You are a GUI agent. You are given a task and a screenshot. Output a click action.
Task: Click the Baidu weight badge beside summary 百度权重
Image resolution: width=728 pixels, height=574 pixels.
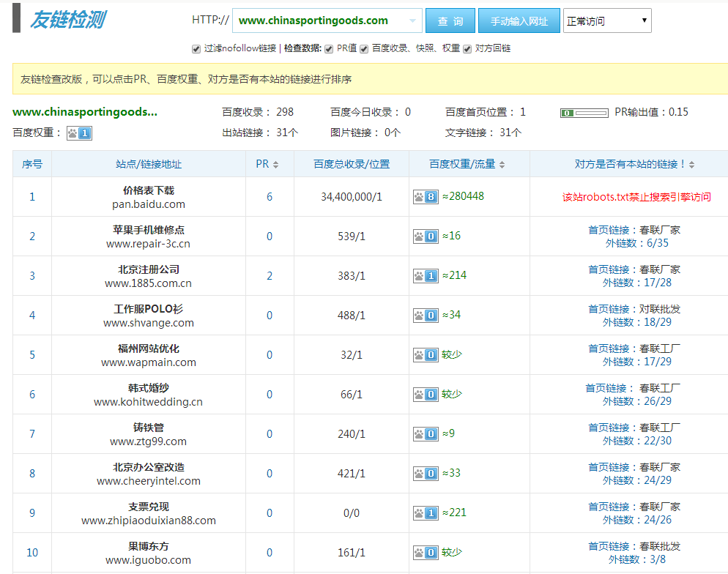pyautogui.click(x=79, y=133)
